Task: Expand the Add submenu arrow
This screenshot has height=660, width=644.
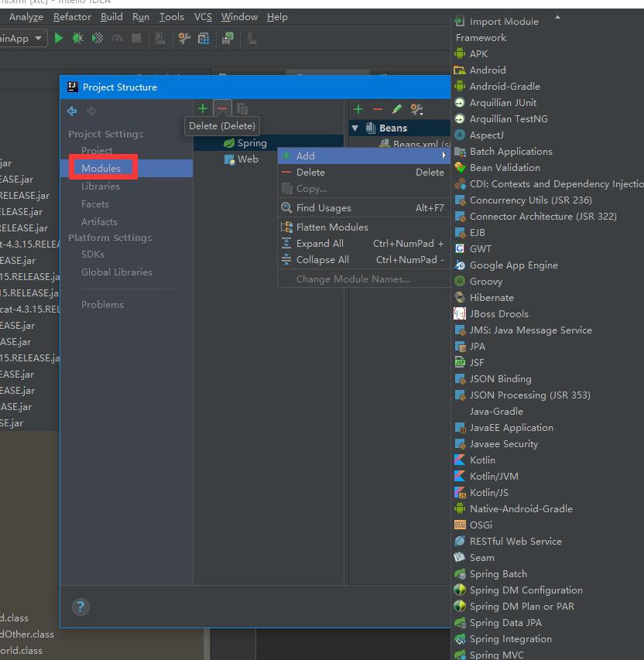Action: [444, 156]
